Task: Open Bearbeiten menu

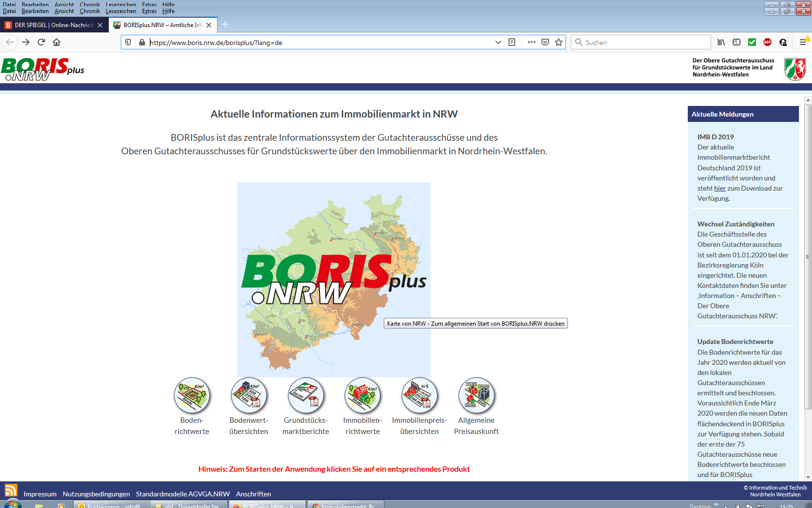Action: [35, 11]
